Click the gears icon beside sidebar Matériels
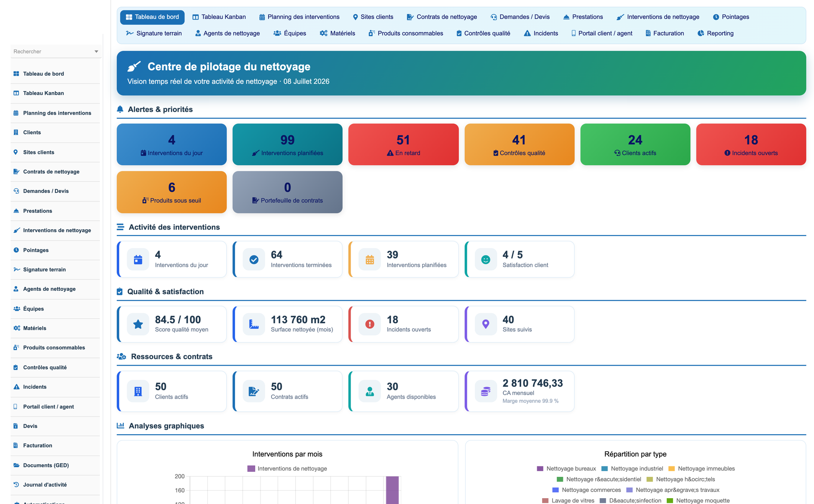The image size is (814, 504). tap(17, 328)
